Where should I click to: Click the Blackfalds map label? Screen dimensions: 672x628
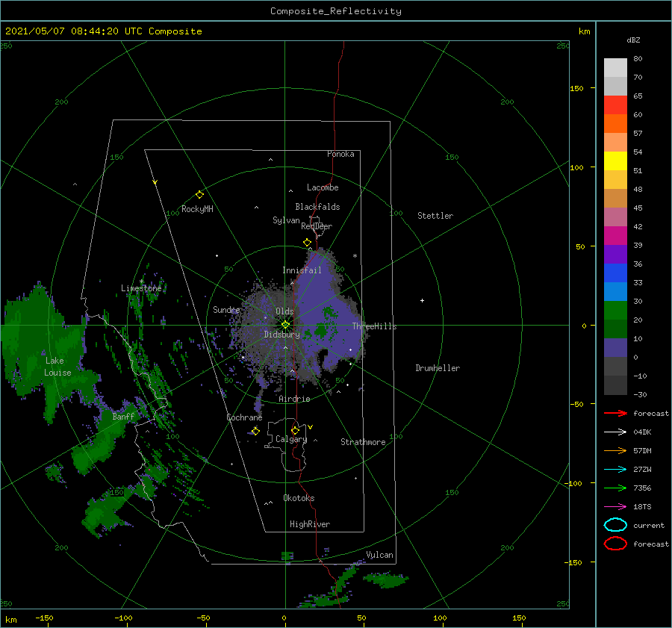[x=317, y=207]
